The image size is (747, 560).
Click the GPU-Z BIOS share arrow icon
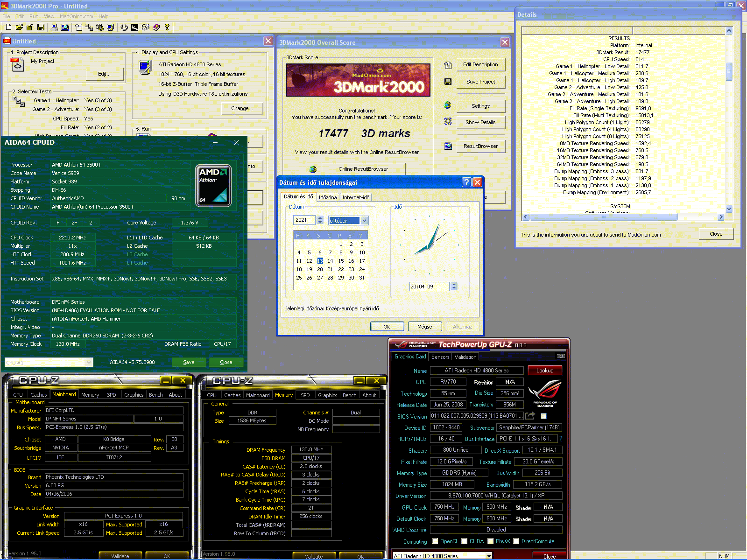point(530,415)
